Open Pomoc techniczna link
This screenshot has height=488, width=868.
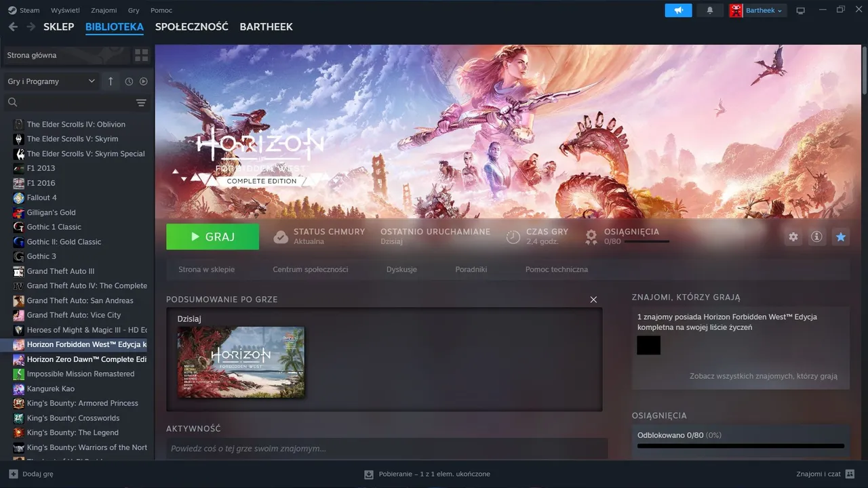point(557,269)
